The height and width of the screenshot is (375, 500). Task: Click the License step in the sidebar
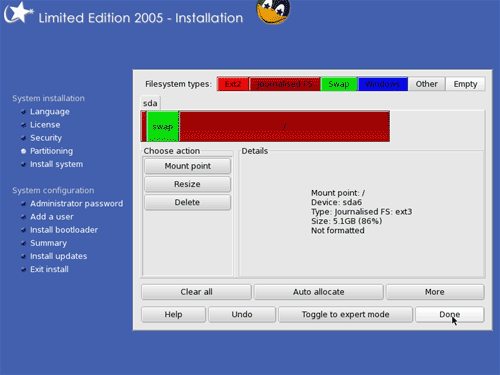click(x=45, y=125)
